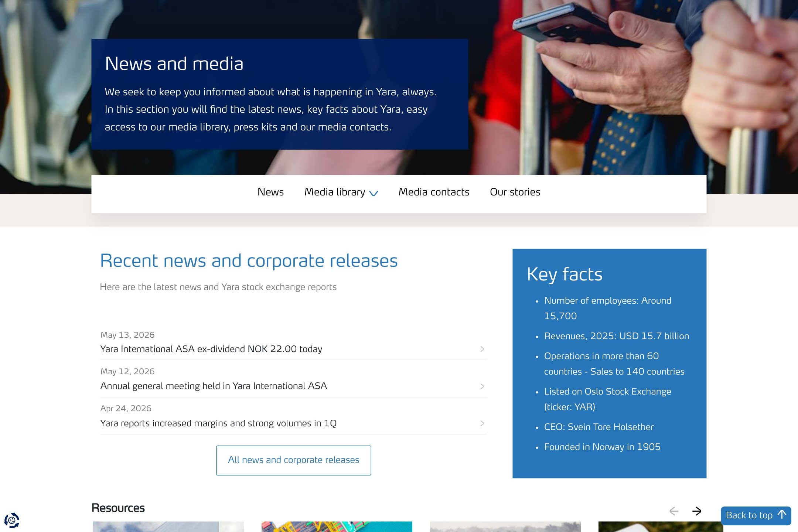Open the container port Resources thumbnail

337,527
